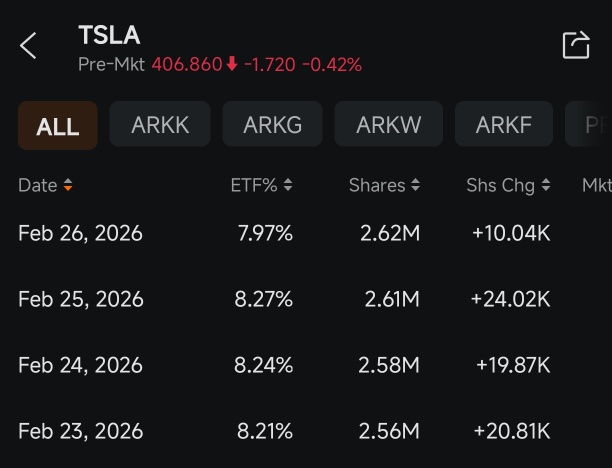612x468 pixels.
Task: Open the TSLA ticker title
Action: point(109,35)
